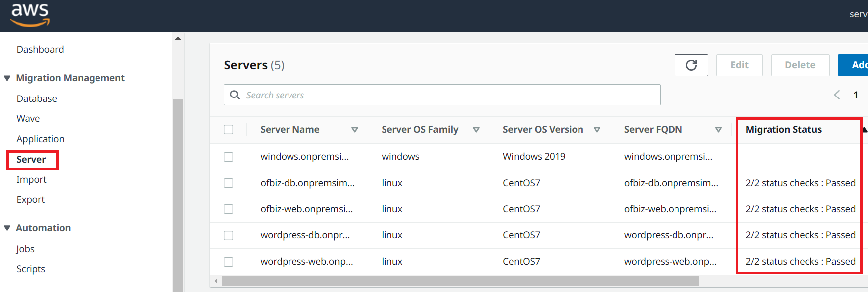Sort by Server OS Family arrow
This screenshot has height=292, width=868.
(x=476, y=130)
